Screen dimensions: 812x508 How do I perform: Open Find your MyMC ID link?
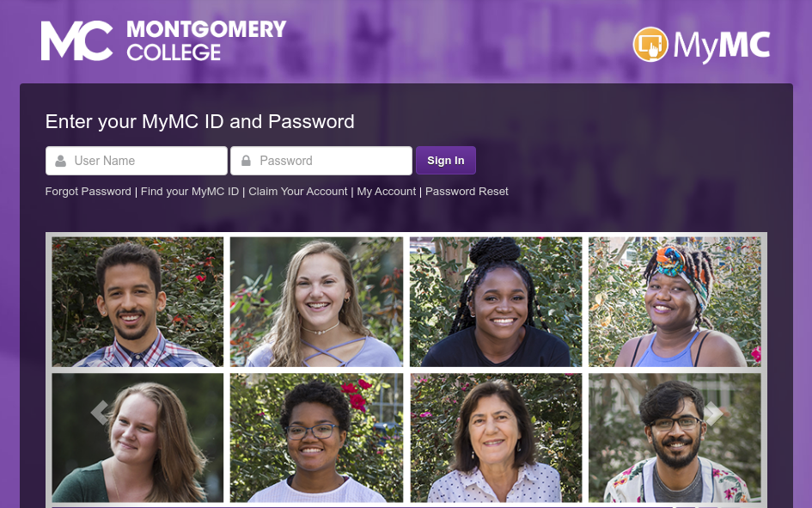point(190,192)
